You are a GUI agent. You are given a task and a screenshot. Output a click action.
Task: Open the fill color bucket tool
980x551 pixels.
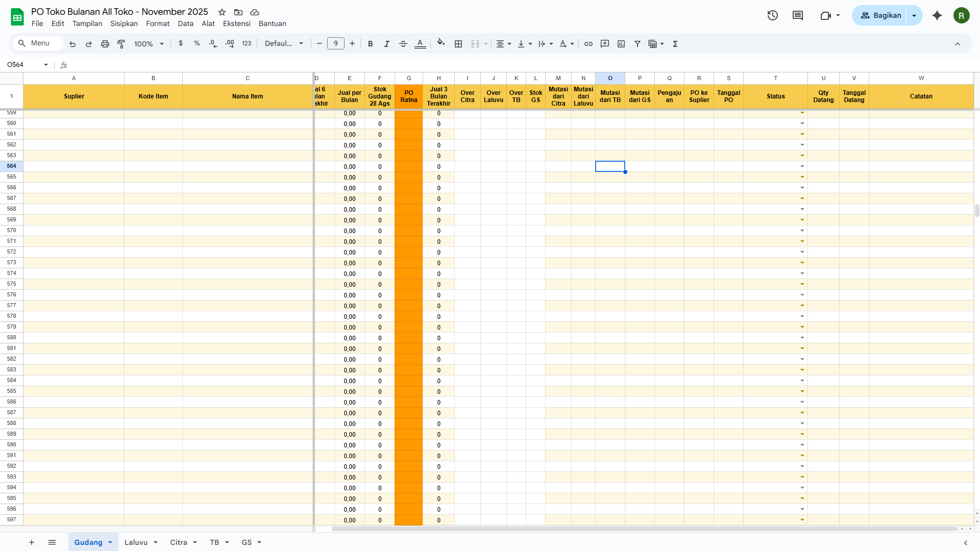click(x=441, y=43)
